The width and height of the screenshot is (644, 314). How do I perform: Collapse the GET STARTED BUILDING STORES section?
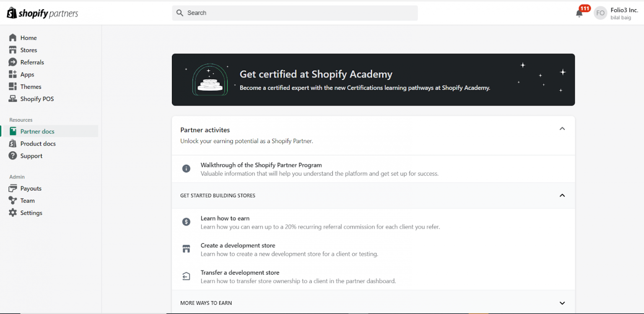click(x=562, y=195)
